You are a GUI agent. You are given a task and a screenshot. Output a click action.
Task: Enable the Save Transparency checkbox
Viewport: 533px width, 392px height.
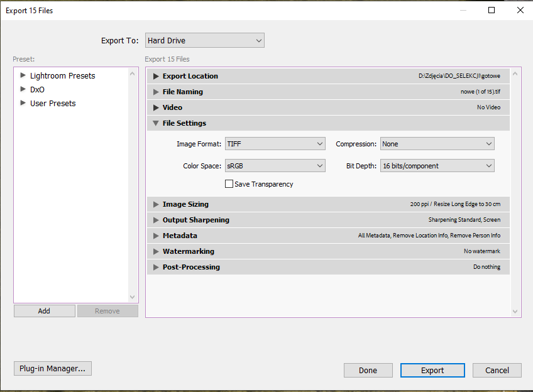tap(229, 184)
